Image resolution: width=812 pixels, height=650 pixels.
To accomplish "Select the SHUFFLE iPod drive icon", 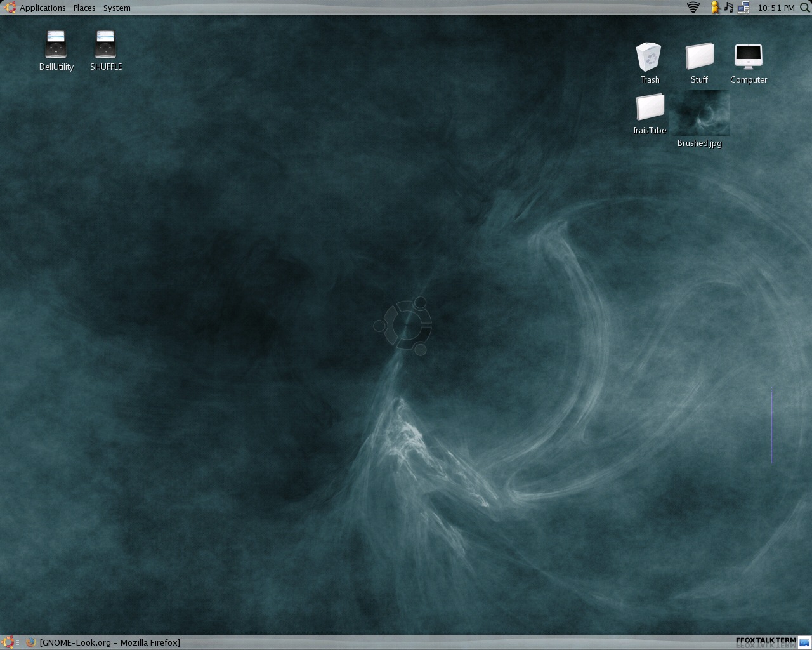I will tap(105, 44).
